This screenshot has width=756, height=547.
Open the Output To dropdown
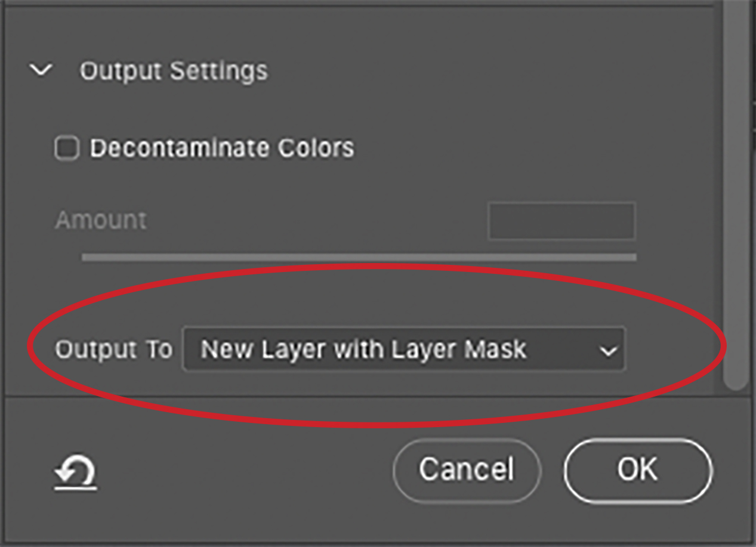click(403, 349)
